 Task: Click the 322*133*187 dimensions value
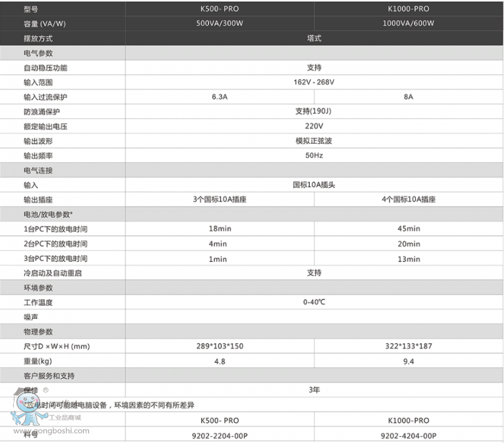pos(408,346)
